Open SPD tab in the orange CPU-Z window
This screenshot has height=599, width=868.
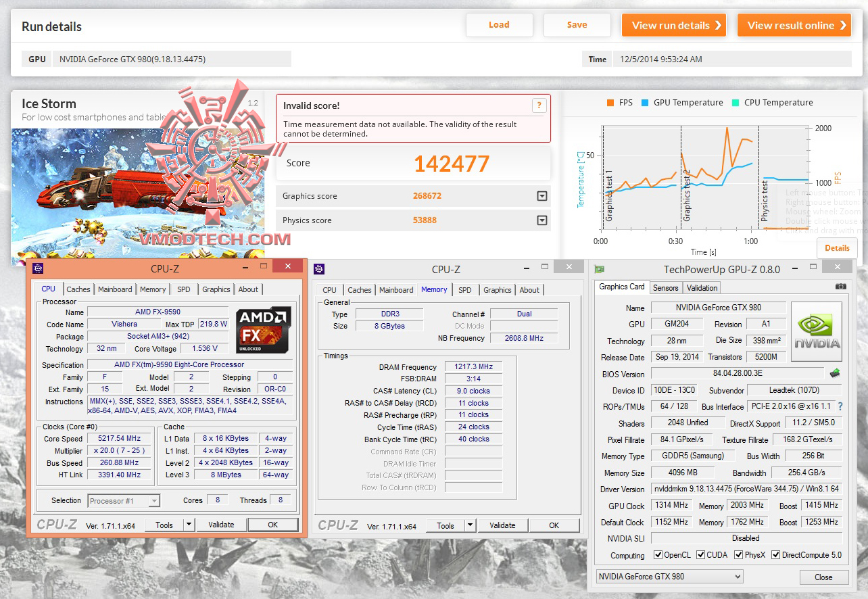click(184, 289)
